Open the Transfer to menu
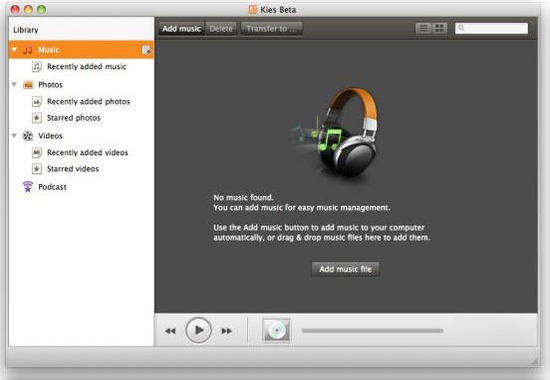The width and height of the screenshot is (550, 380). click(271, 28)
